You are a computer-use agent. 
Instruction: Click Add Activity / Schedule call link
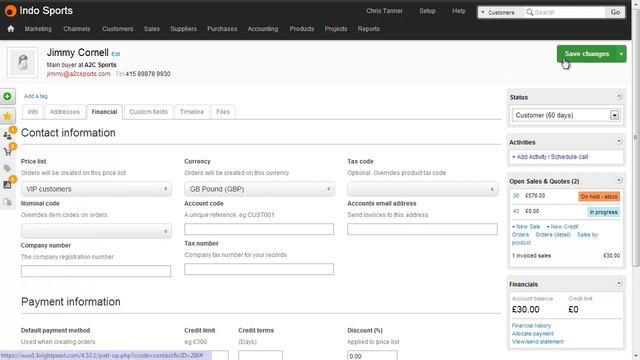click(550, 157)
